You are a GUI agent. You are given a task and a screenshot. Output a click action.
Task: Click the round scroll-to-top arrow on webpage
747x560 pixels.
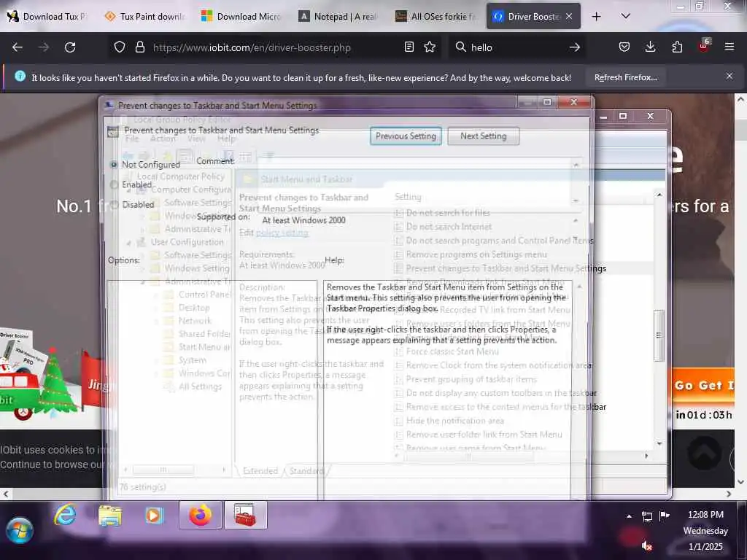point(704,454)
